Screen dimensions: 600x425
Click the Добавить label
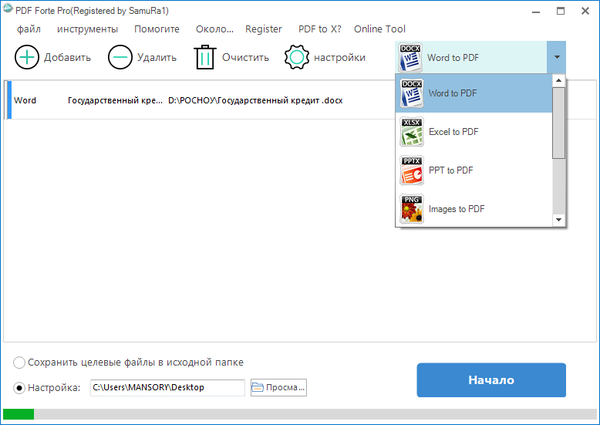pos(67,57)
